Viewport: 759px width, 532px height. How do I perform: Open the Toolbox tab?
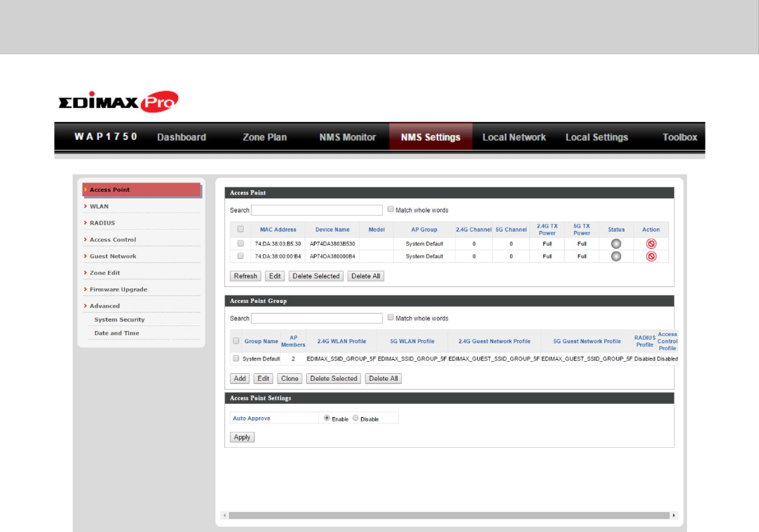pos(680,137)
